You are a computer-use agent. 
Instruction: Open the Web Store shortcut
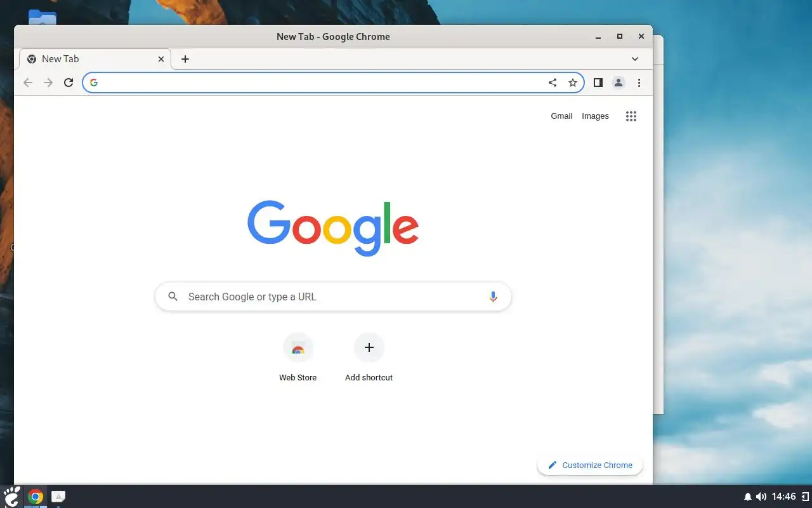click(x=298, y=358)
